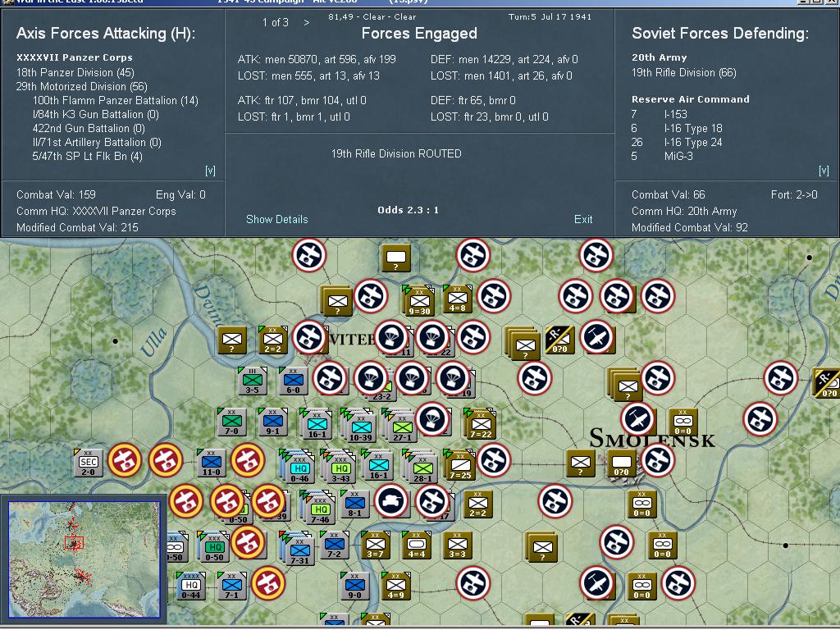Screen dimensions: 840x630
Task: Select the blue 6-0 division counter
Action: pos(293,381)
